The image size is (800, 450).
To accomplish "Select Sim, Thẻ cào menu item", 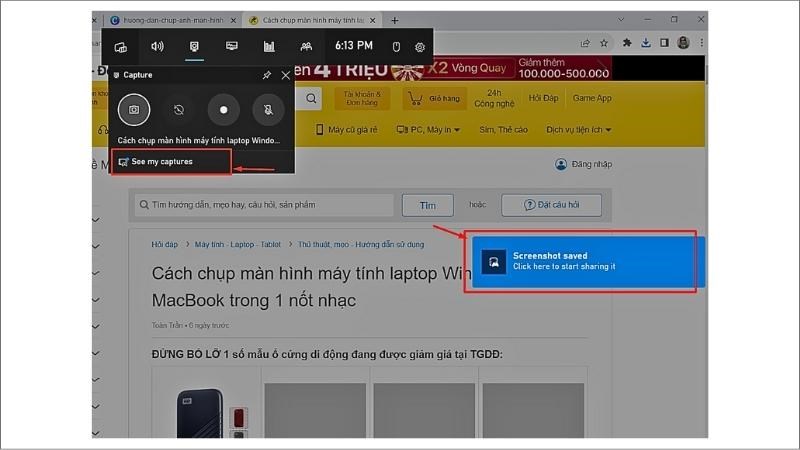I will click(x=503, y=130).
